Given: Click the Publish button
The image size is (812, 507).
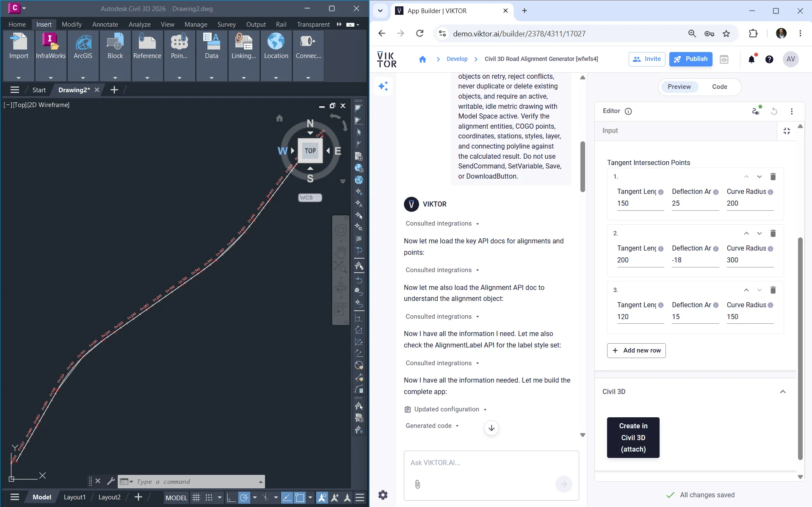Looking at the screenshot, I should 690,59.
